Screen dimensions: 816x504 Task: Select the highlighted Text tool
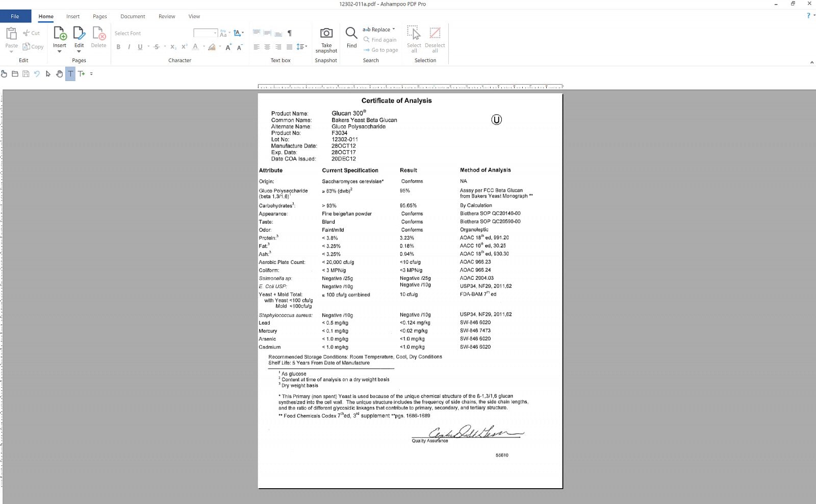pyautogui.click(x=70, y=74)
